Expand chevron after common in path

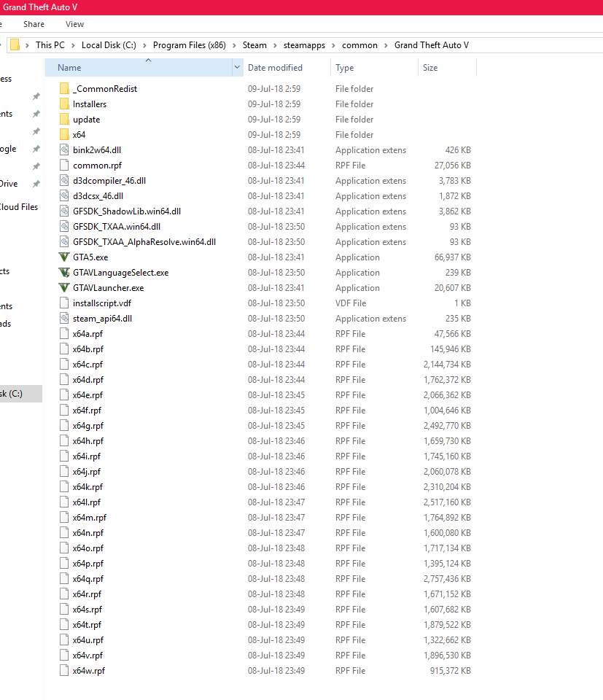[x=386, y=45]
